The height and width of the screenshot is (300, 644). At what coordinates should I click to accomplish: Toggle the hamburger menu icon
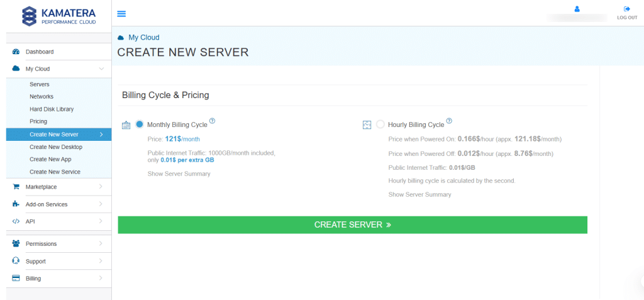click(121, 14)
